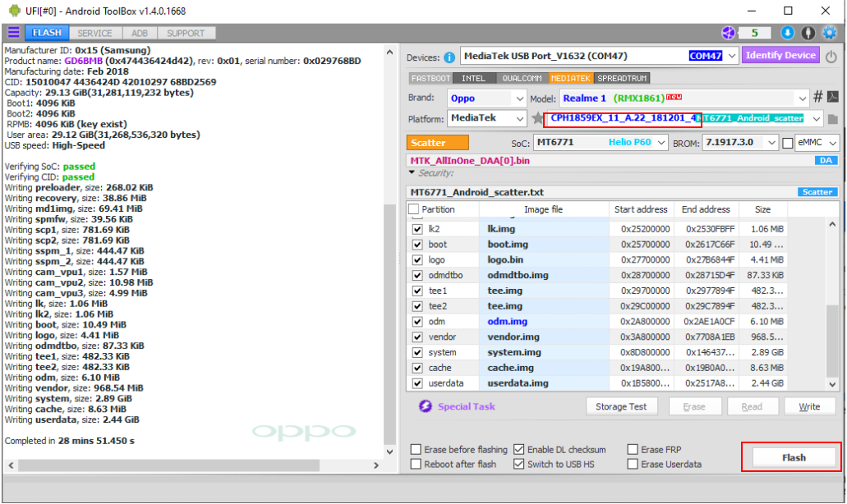Open the ADB tab
The height and width of the screenshot is (504, 847).
(x=140, y=33)
